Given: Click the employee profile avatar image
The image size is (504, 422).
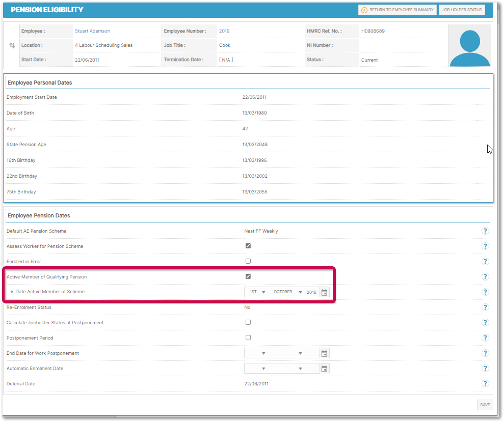Looking at the screenshot, I should 469,46.
